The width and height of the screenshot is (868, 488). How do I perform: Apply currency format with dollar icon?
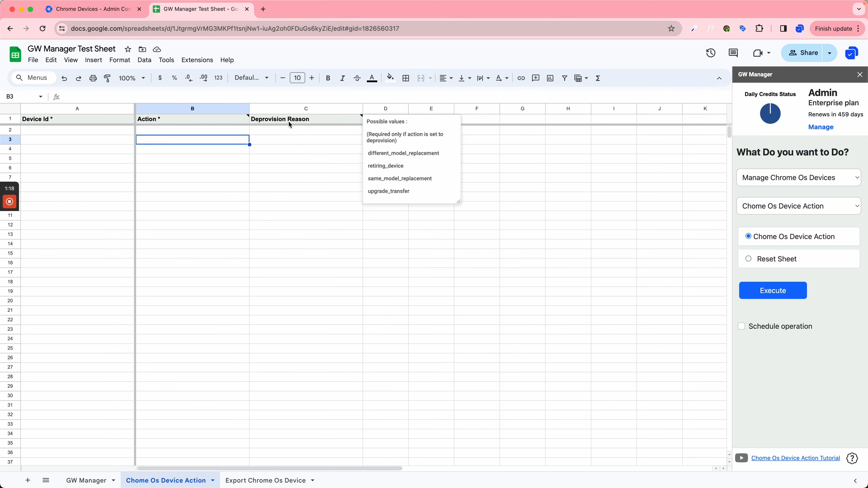160,78
